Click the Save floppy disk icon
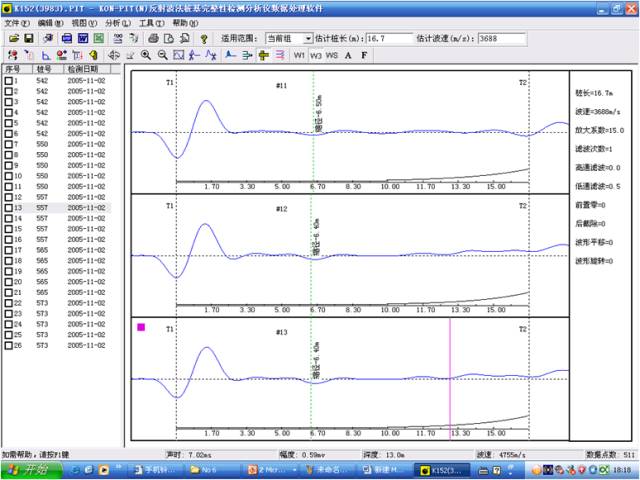The image size is (640, 480). pos(30,38)
